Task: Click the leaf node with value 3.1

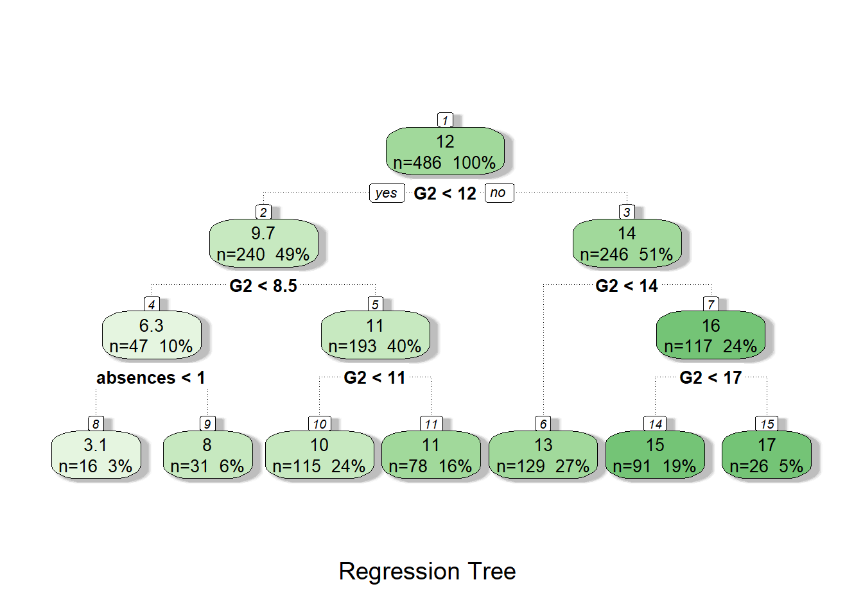Action: coord(96,455)
